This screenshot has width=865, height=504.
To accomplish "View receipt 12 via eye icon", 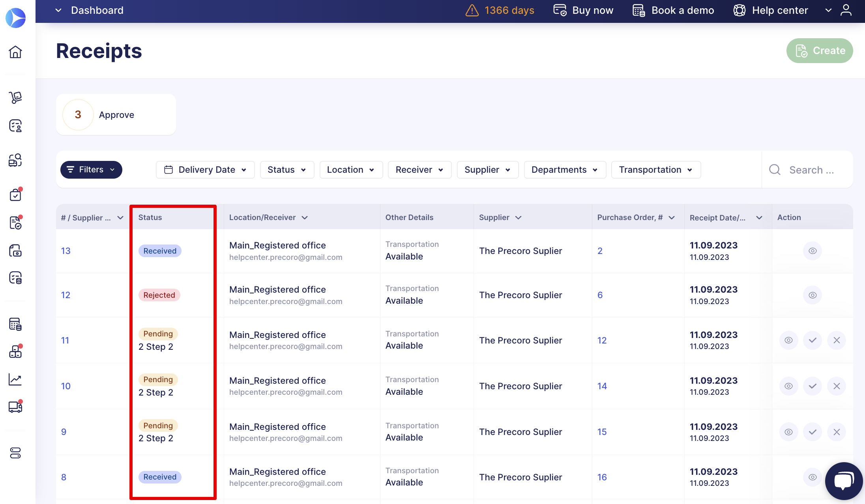I will point(813,295).
